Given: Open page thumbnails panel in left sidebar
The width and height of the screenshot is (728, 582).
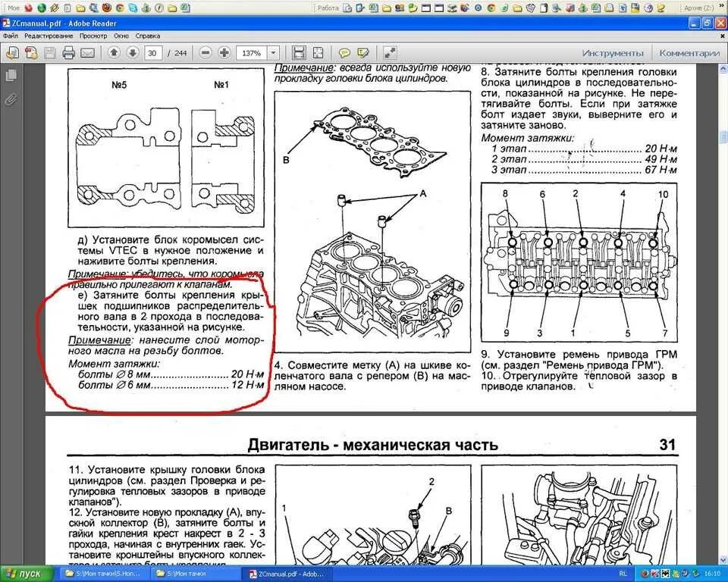Looking at the screenshot, I should click(x=11, y=76).
